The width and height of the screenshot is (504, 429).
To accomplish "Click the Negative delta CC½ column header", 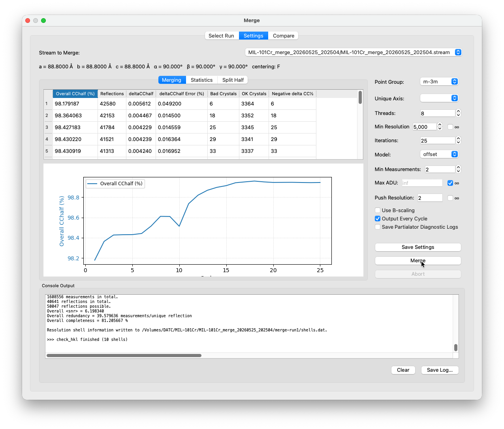I will (292, 94).
